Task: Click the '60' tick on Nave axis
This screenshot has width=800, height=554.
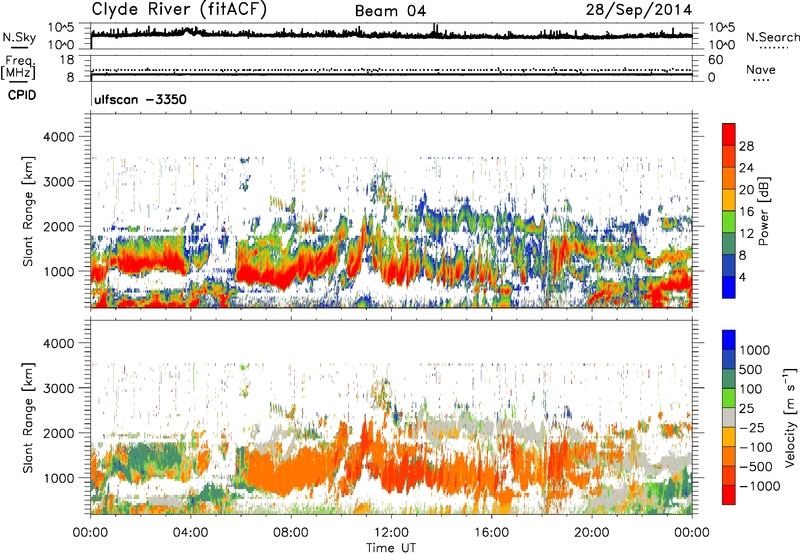Action: (x=715, y=60)
